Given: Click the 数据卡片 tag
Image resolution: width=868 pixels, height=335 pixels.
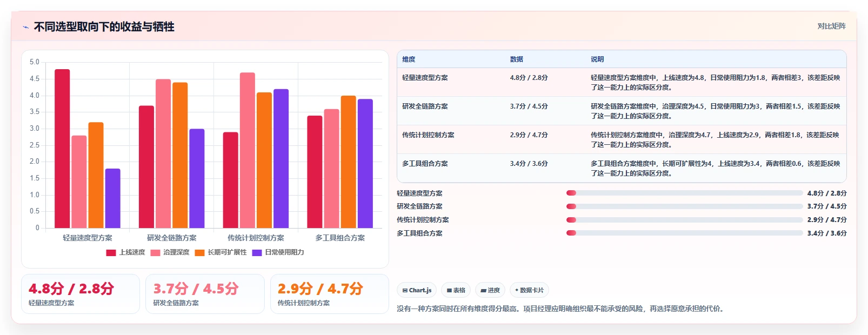Looking at the screenshot, I should [529, 290].
